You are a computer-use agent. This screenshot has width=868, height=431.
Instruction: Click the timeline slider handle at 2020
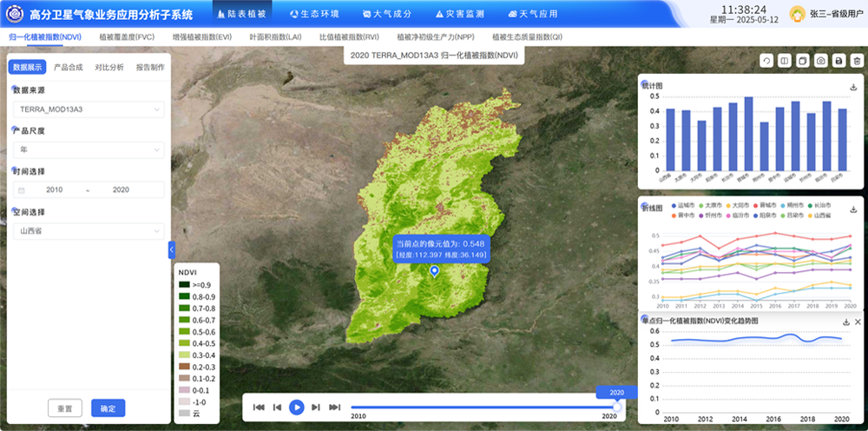(617, 407)
